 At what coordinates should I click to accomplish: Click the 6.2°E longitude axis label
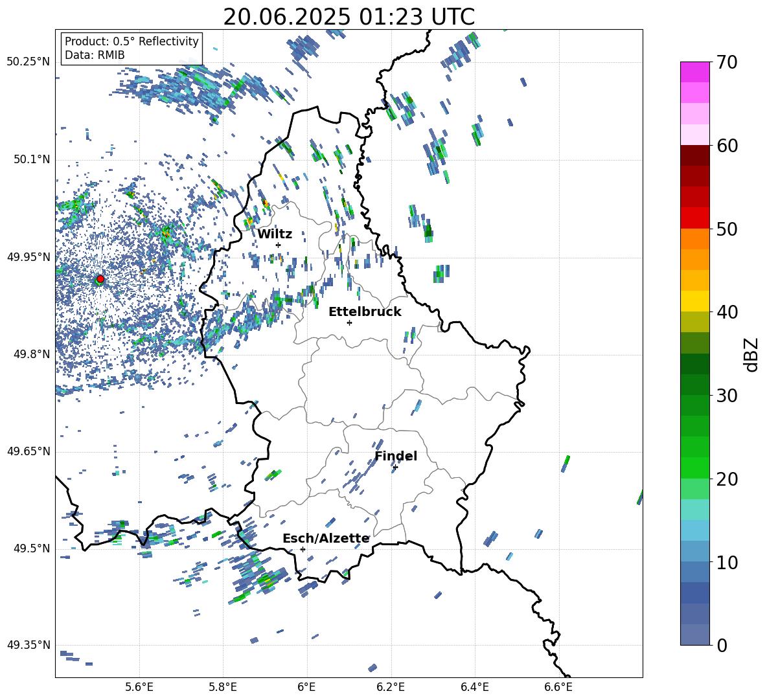pyautogui.click(x=391, y=687)
